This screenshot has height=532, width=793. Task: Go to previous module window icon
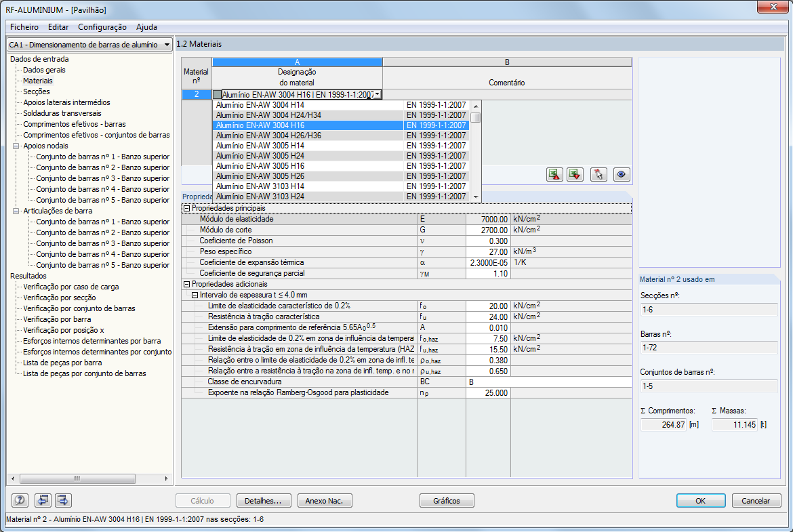(43, 500)
